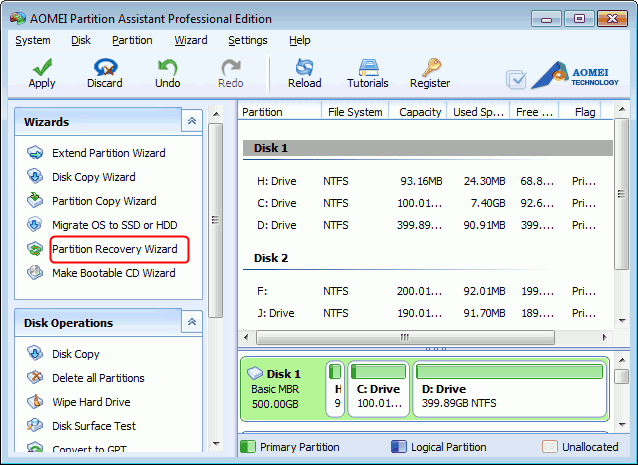Select C: Drive block in disk map
This screenshot has width=638, height=465.
pos(378,389)
